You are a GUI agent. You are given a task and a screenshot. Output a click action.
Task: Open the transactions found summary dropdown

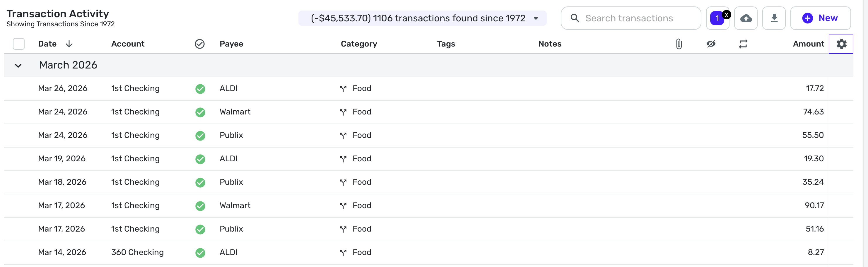pyautogui.click(x=536, y=18)
